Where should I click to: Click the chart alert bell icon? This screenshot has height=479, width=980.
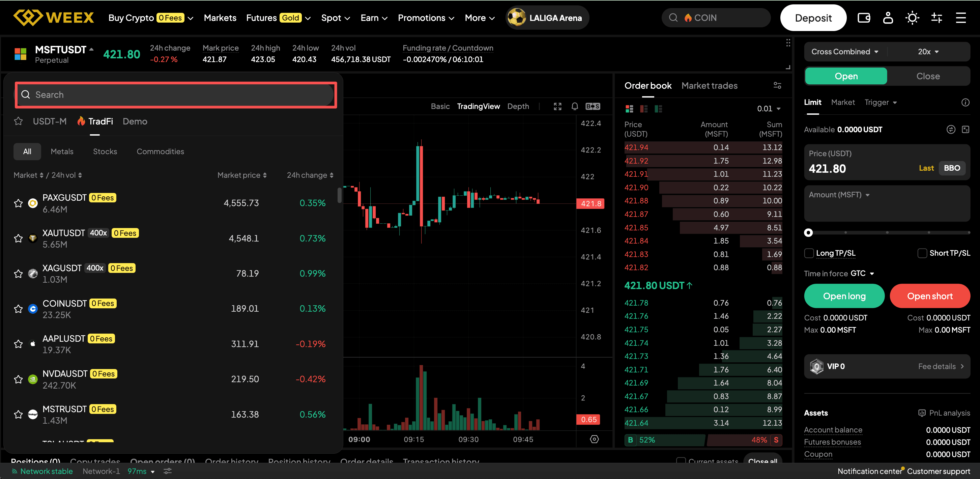click(x=574, y=106)
